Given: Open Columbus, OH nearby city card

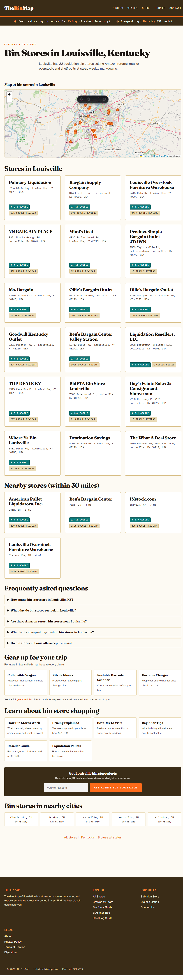Looking at the screenshot, I should pos(164,819).
